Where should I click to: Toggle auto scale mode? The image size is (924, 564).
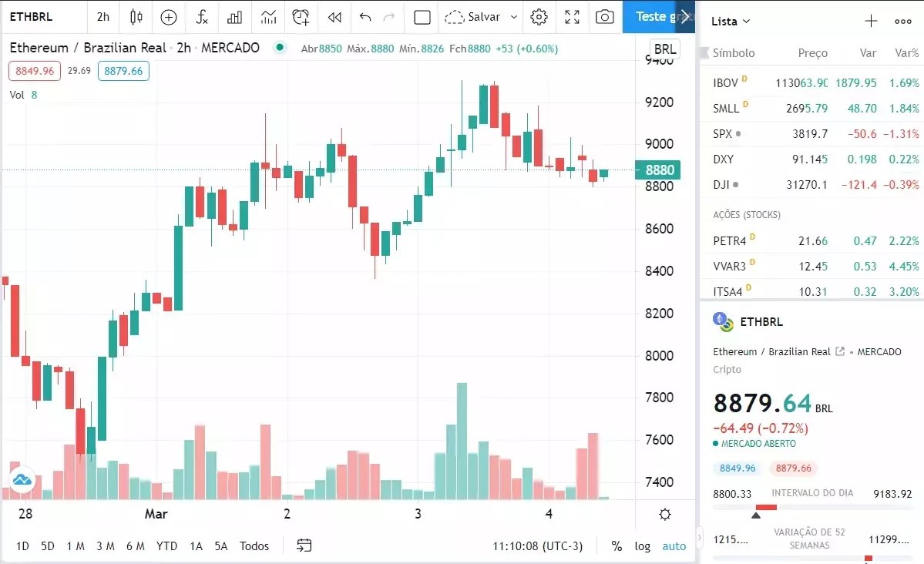674,546
